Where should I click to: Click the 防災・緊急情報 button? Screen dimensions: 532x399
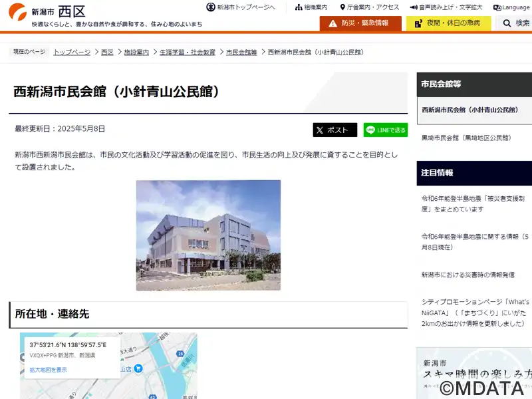pyautogui.click(x=360, y=23)
